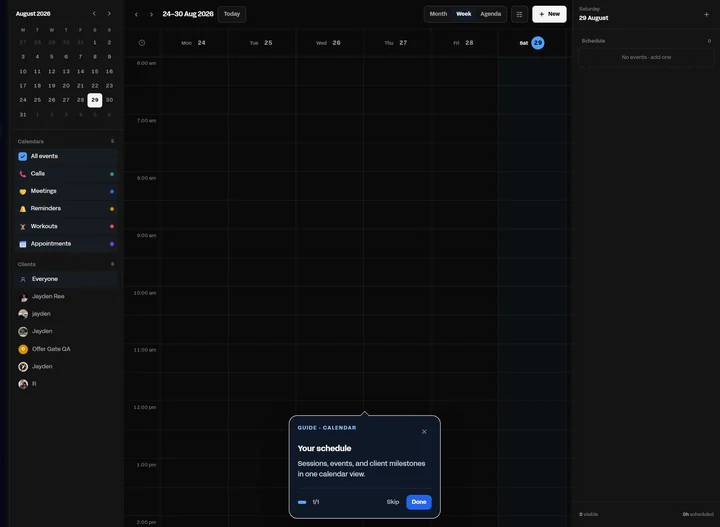This screenshot has height=527, width=720.
Task: Click the Calendars section header
Action: point(31,141)
